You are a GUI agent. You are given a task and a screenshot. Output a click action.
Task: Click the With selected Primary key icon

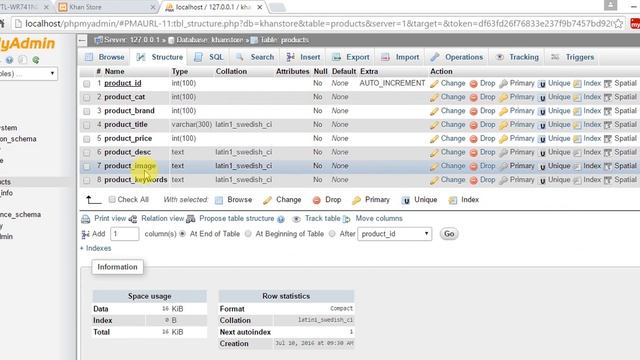[x=356, y=200]
